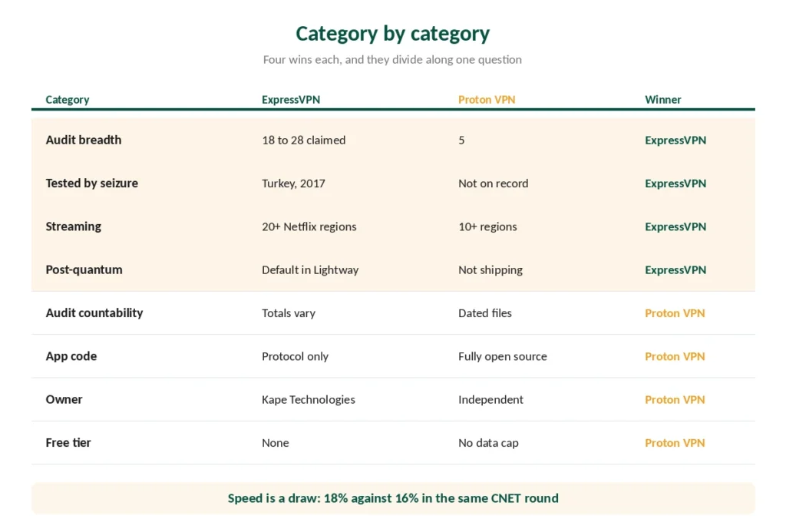Click the 'None' cell in Free tier row
The image size is (786, 532).
point(276,443)
